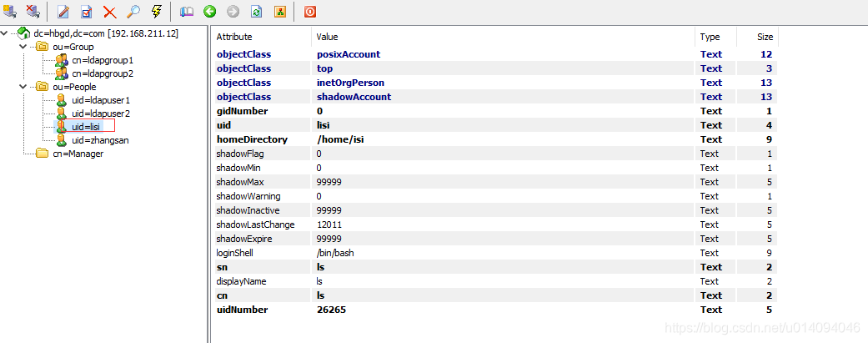Select uid=ldapuser2 entry
The width and height of the screenshot is (868, 343).
pos(101,114)
